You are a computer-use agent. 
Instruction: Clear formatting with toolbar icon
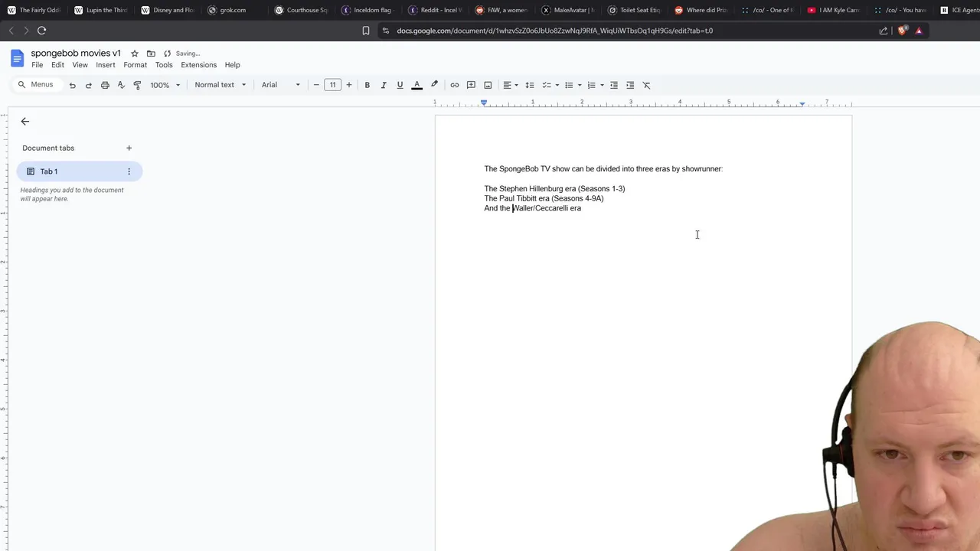click(646, 85)
